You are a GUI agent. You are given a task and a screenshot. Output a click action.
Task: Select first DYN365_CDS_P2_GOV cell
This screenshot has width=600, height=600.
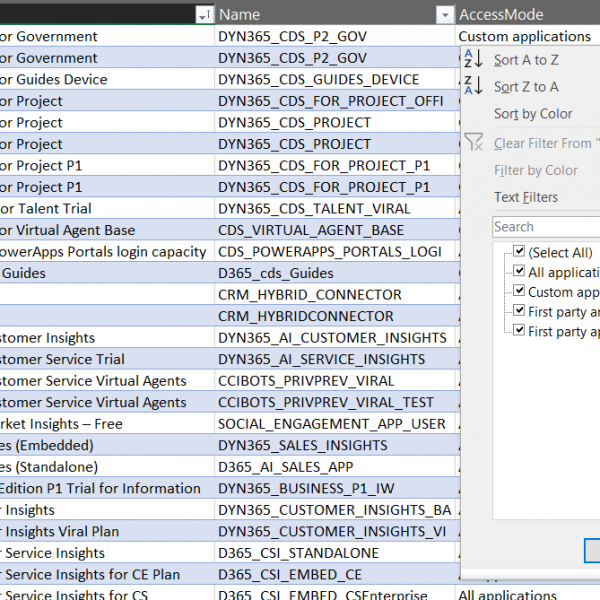(335, 36)
